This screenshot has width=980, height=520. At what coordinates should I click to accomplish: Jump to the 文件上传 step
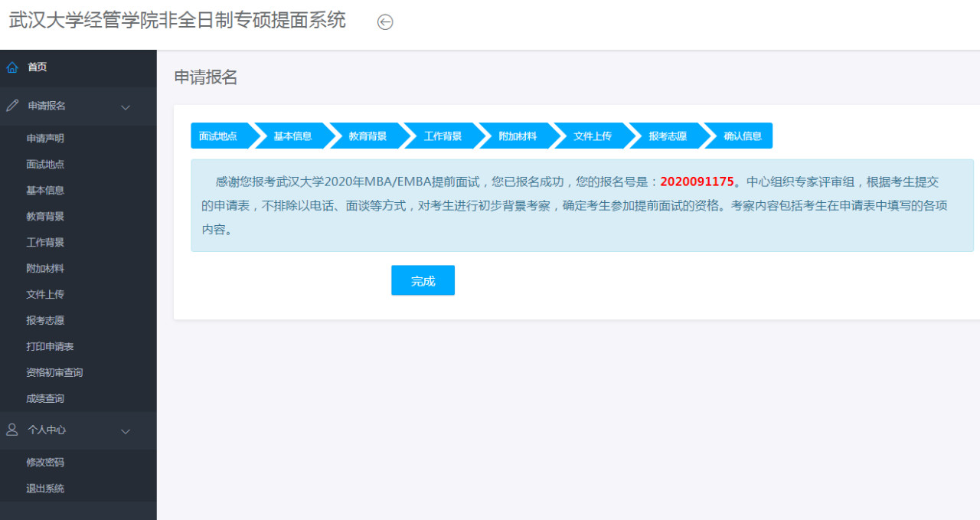pyautogui.click(x=593, y=136)
